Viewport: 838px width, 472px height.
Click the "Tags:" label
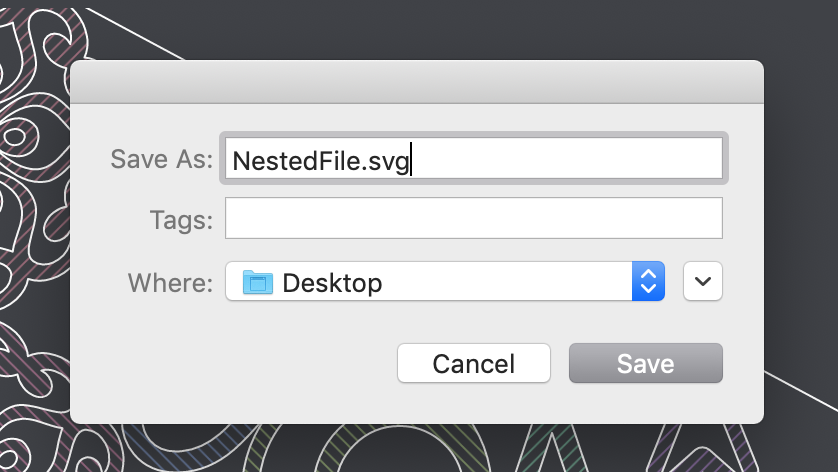181,220
